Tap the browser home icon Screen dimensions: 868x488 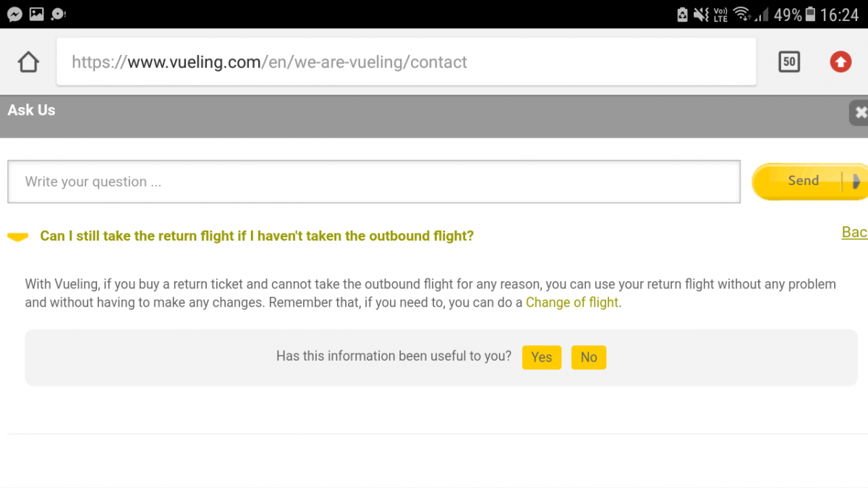(x=28, y=62)
